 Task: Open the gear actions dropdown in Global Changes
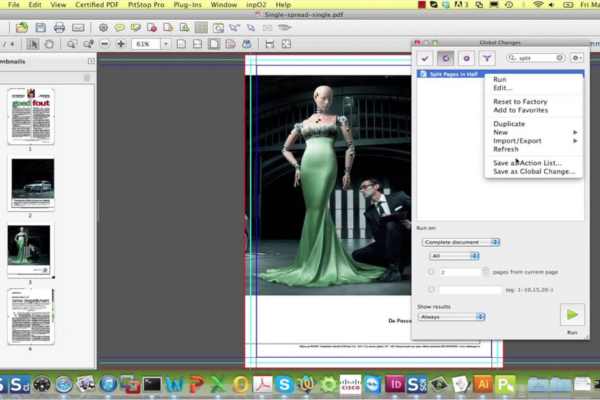(577, 58)
